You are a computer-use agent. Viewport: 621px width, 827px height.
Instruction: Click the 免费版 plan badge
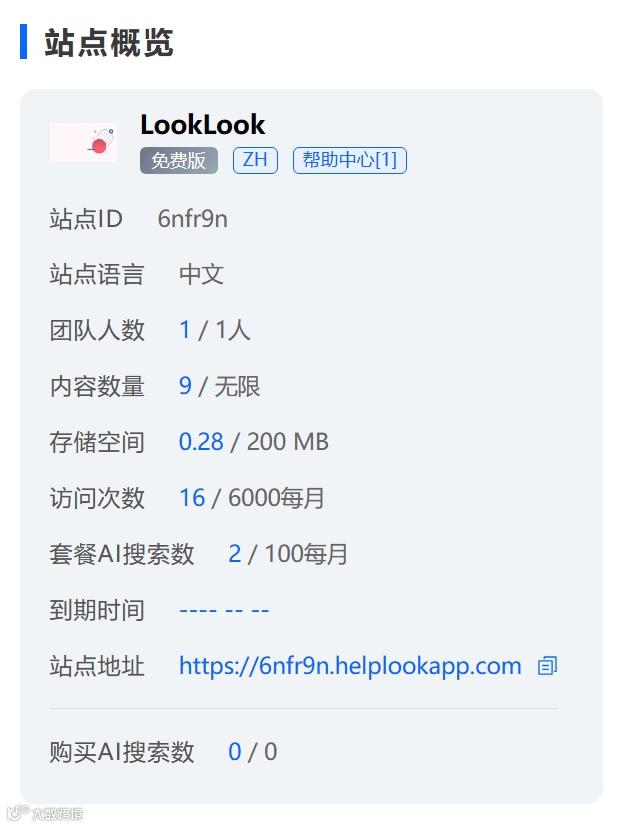pyautogui.click(x=179, y=160)
